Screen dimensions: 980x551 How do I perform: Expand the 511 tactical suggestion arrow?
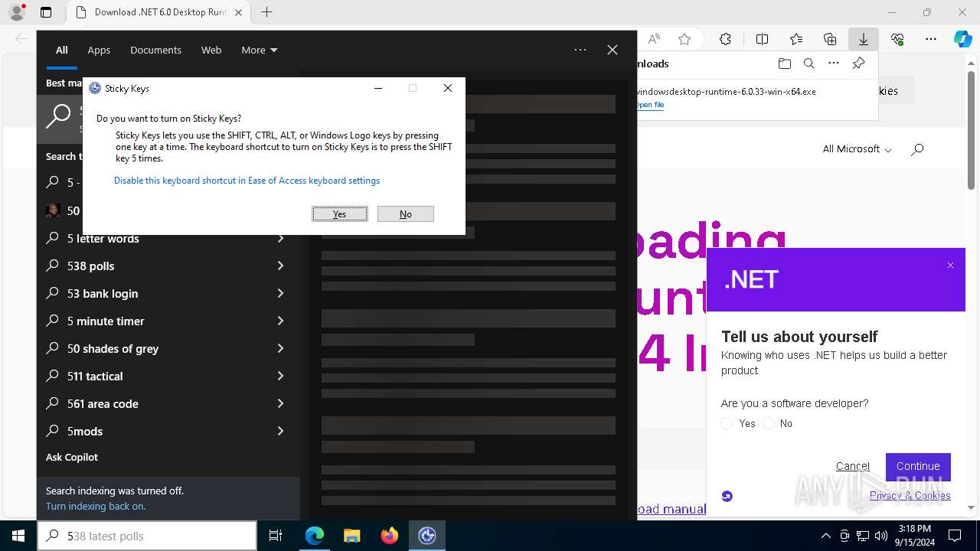point(280,377)
